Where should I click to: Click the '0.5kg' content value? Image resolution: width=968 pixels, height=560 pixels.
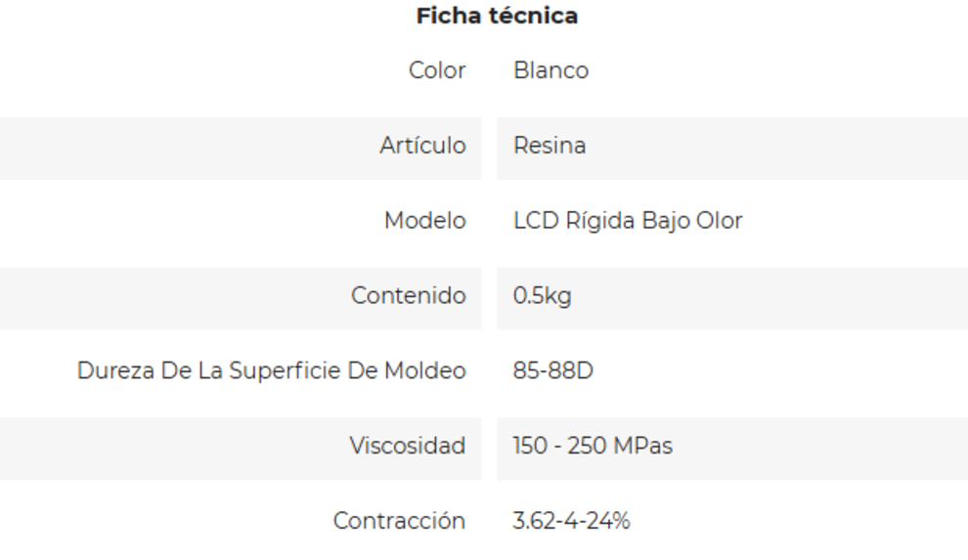[x=542, y=296]
